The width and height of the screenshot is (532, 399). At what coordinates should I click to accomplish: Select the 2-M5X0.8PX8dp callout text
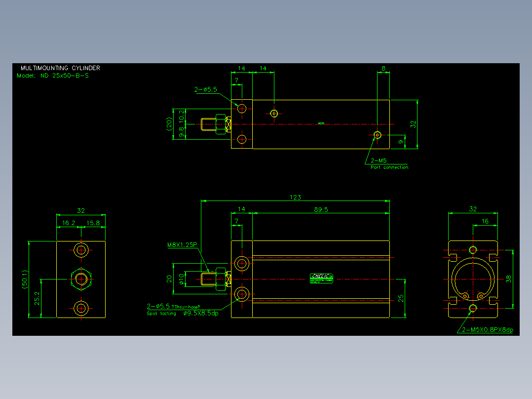click(x=488, y=330)
